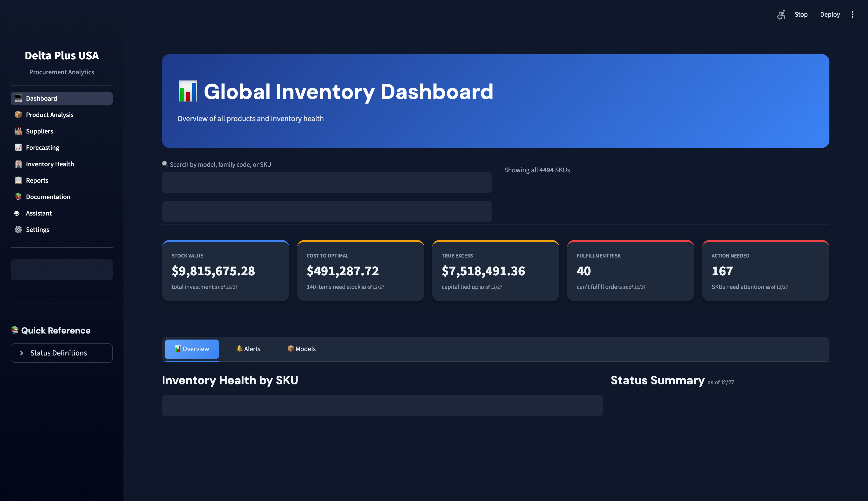Open the Dashboard sidebar icon
This screenshot has height=501, width=868.
18,98
